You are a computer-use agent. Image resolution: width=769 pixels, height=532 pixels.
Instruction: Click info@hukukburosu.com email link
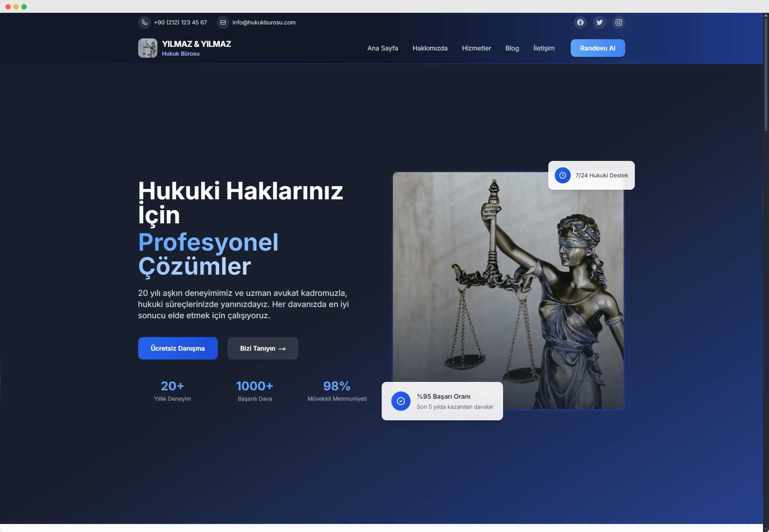click(x=264, y=22)
